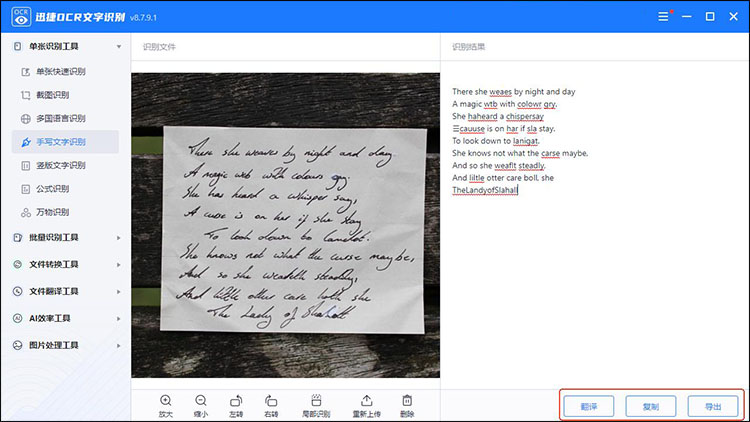Screen dimensions: 750x422
Task: Select 手写文字识别 menu item
Action: pyautogui.click(x=65, y=142)
